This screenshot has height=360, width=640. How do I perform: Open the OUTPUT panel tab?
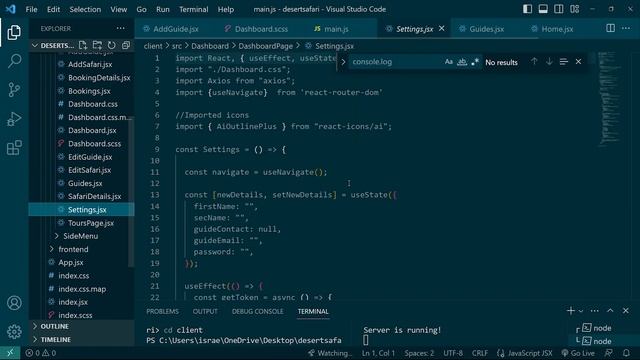pyautogui.click(x=205, y=311)
